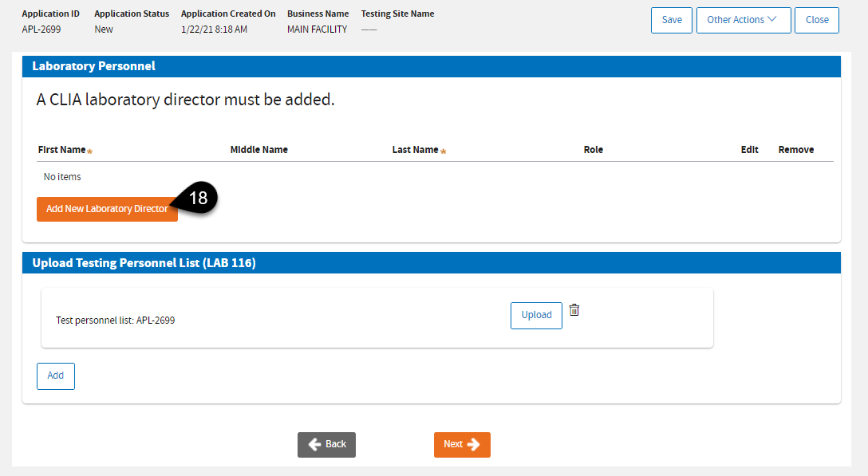The image size is (868, 476).
Task: Click the step 18 callout marker
Action: [x=199, y=199]
